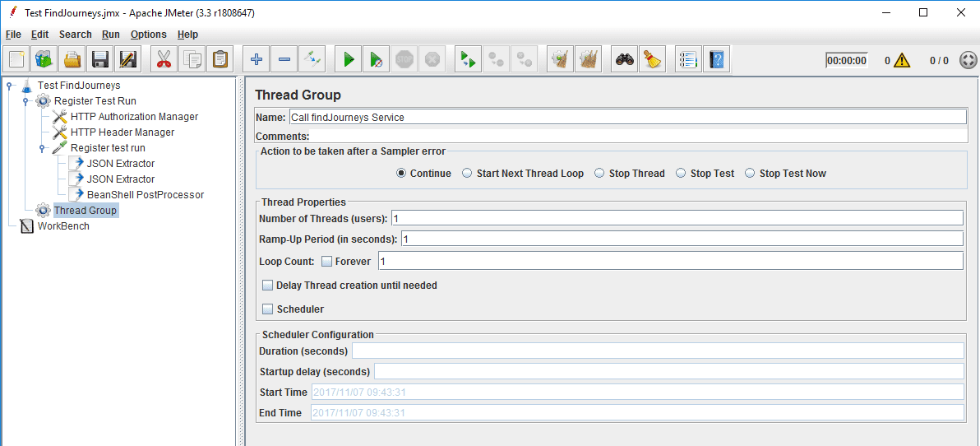The image size is (980, 446).
Task: Click the Clear All results icon
Action: click(x=588, y=60)
